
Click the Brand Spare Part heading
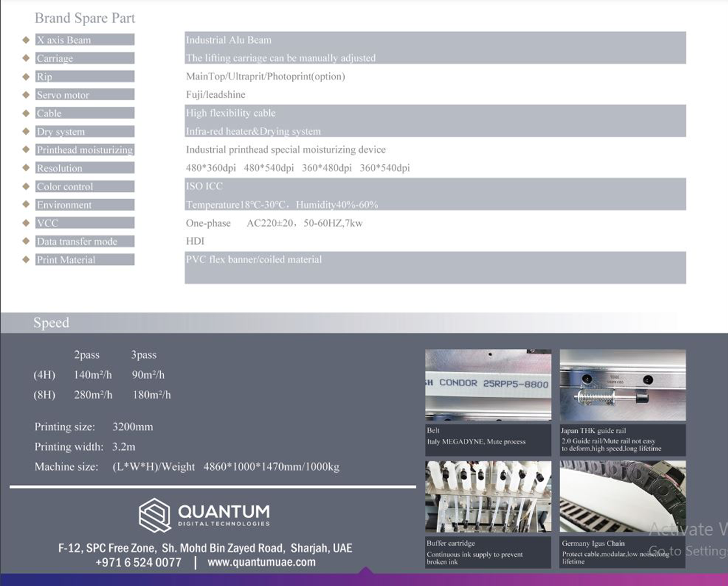(85, 18)
